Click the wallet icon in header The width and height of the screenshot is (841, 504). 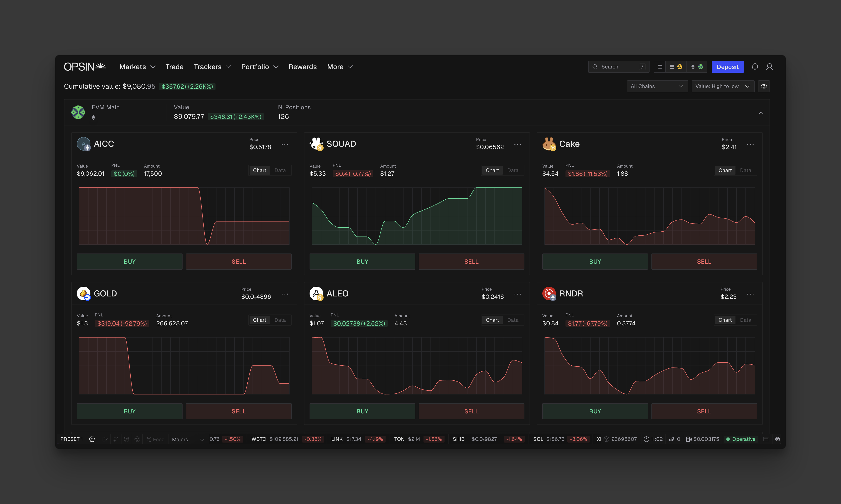pos(660,67)
